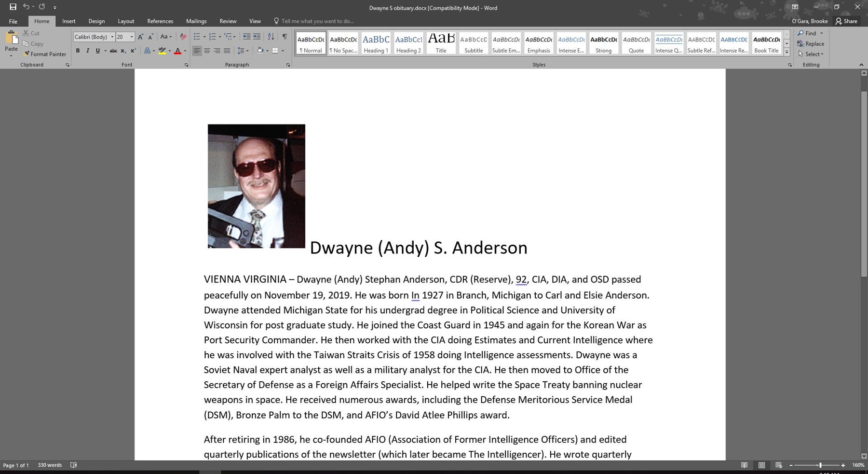Click the Find button in Editing group
This screenshot has width=868, height=474.
810,33
